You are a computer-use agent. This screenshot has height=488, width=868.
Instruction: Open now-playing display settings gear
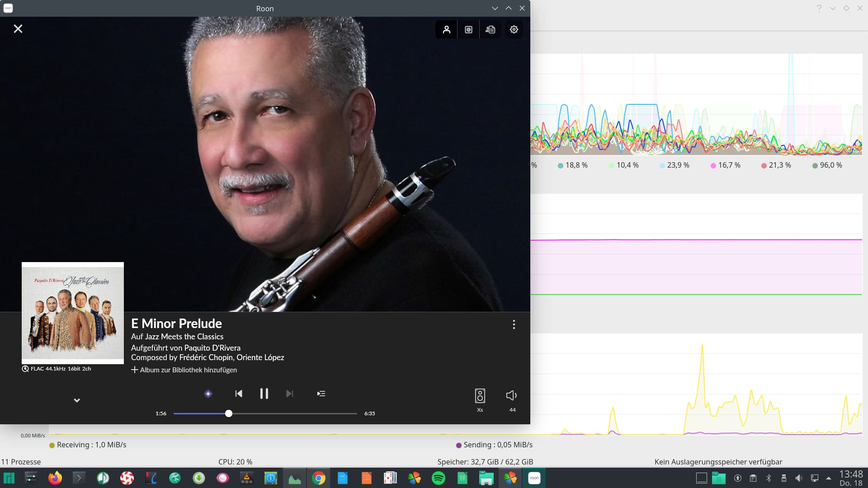click(x=514, y=29)
